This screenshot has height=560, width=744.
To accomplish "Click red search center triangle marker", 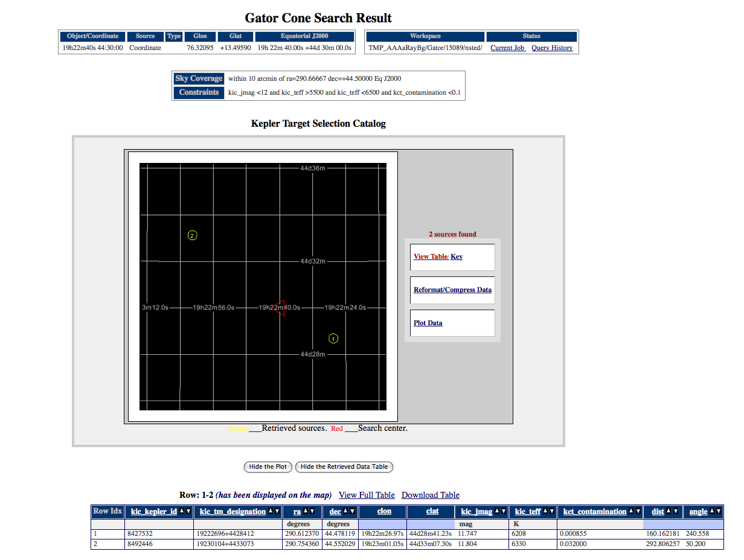I will coord(279,307).
